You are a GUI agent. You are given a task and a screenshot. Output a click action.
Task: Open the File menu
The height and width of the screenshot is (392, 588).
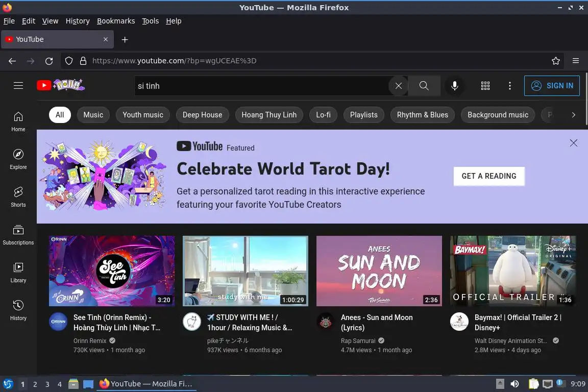(9, 21)
